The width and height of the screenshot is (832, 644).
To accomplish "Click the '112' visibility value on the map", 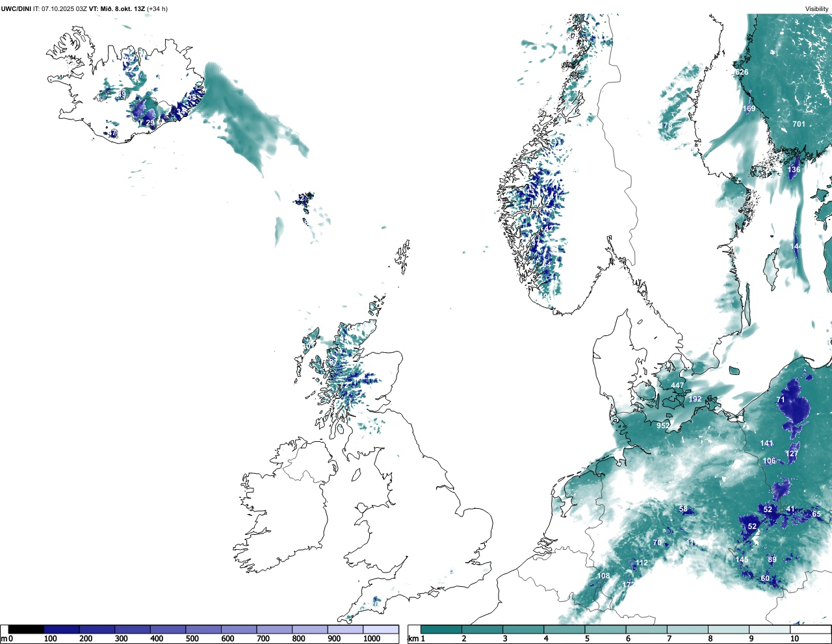I will (x=642, y=563).
